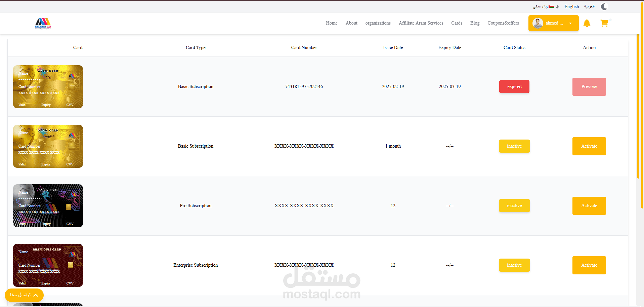Select card number 7431815975702146
The height and width of the screenshot is (307, 644).
click(304, 87)
